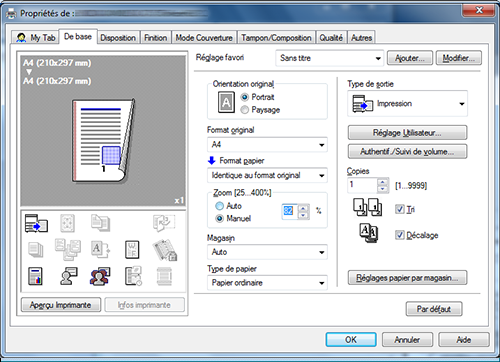Click the multi-user account track icon

point(100,276)
